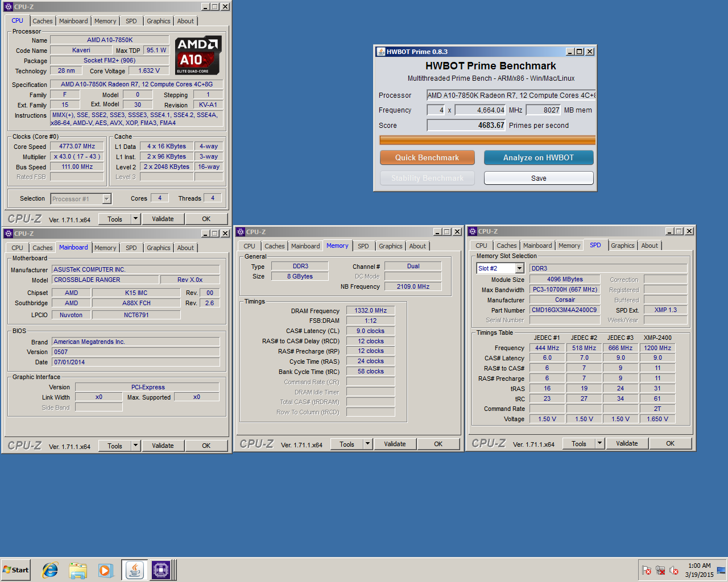Click the Southbridge A88X FCH field
The width and height of the screenshot is (728, 582).
[x=136, y=303]
